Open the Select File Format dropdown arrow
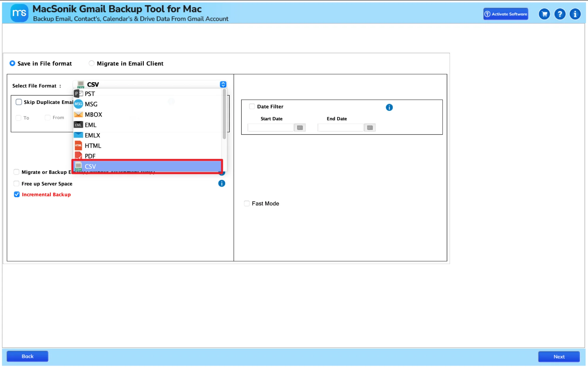 [x=223, y=84]
